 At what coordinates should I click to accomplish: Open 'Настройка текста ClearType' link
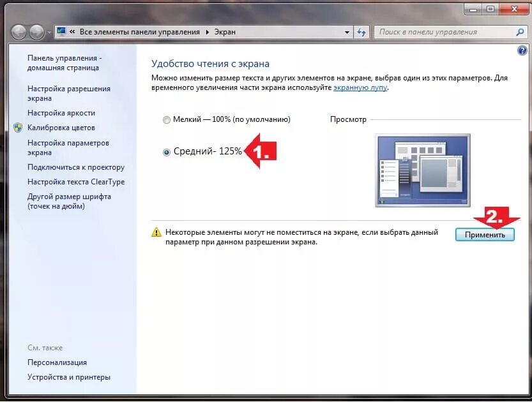pyautogui.click(x=76, y=182)
